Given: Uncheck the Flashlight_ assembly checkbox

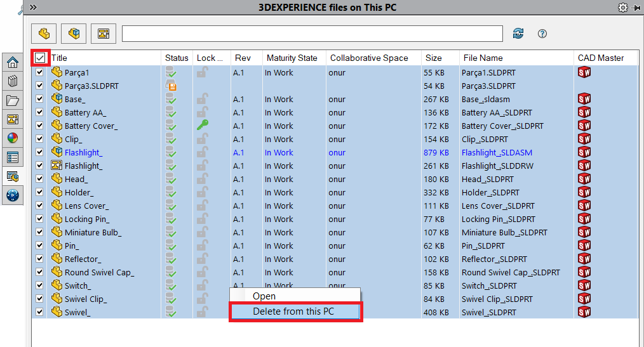Looking at the screenshot, I should click(40, 152).
